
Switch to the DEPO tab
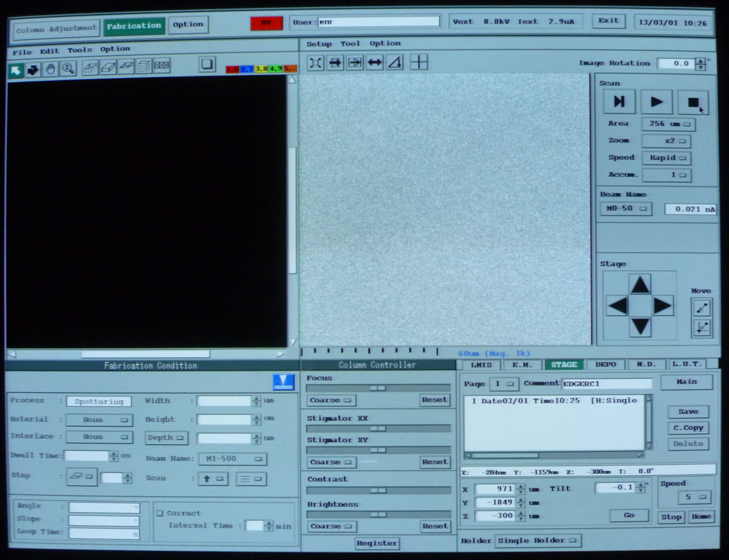click(605, 364)
